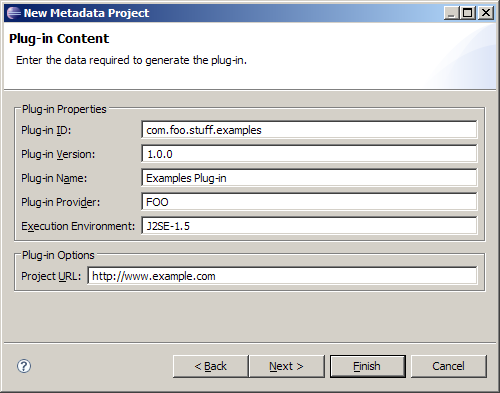Cancel the metadata project wizard

tap(449, 366)
